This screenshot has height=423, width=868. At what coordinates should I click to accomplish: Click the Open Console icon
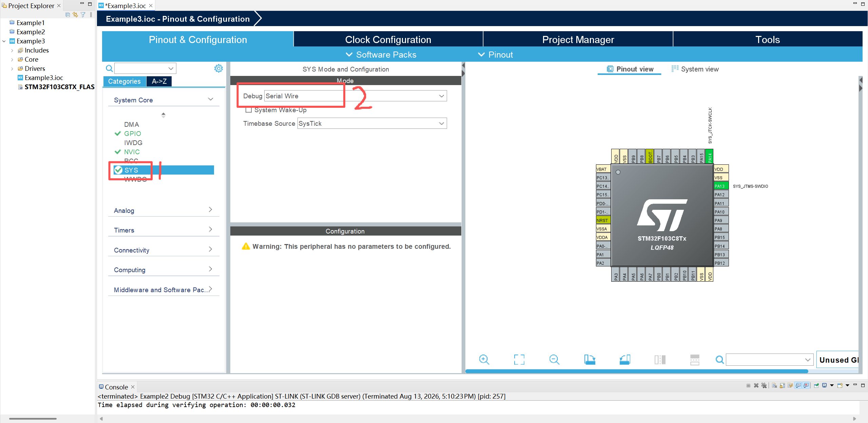click(840, 385)
